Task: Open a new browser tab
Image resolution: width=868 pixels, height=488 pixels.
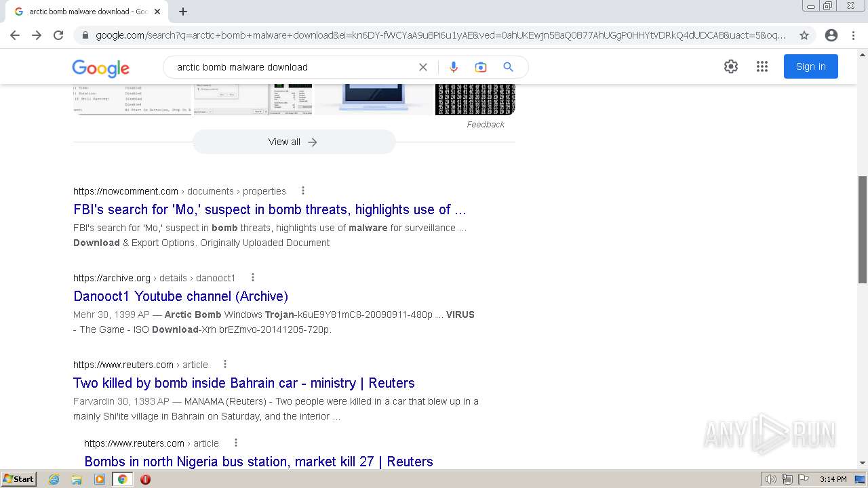Action: [x=183, y=12]
